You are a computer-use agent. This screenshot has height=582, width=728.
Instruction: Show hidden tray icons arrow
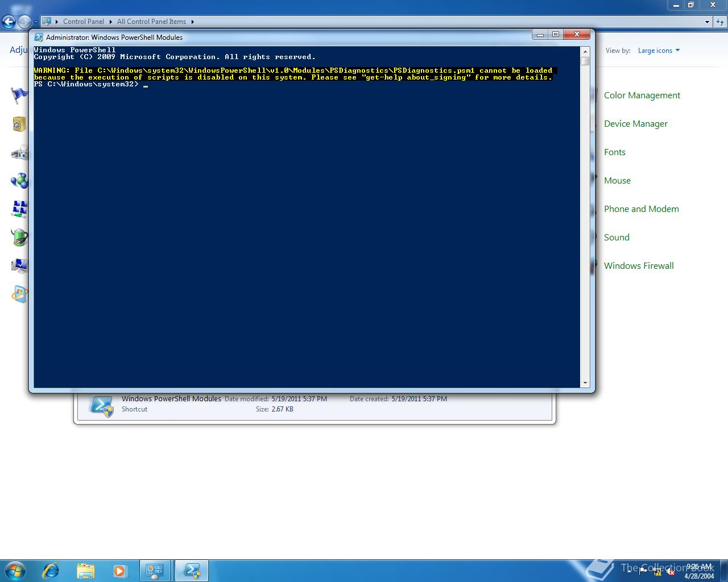(x=629, y=571)
